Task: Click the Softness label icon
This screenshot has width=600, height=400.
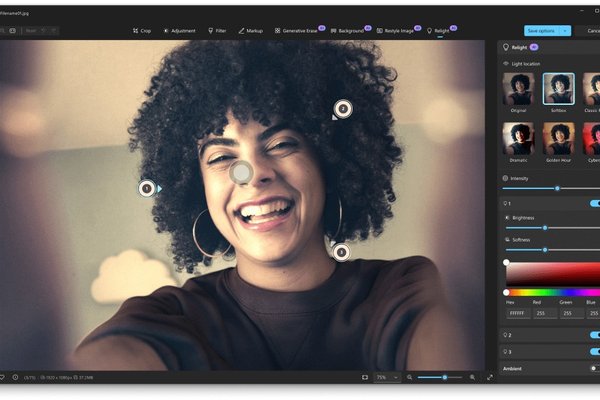Action: tap(507, 240)
